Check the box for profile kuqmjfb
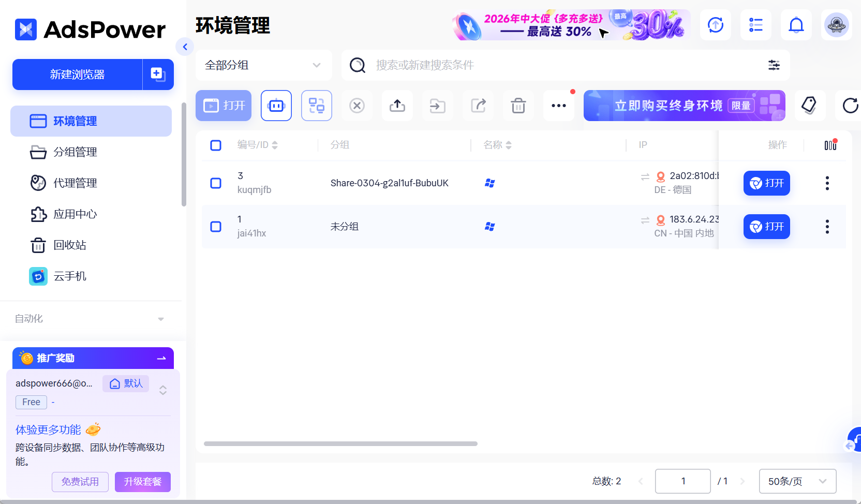The height and width of the screenshot is (504, 861). point(216,183)
